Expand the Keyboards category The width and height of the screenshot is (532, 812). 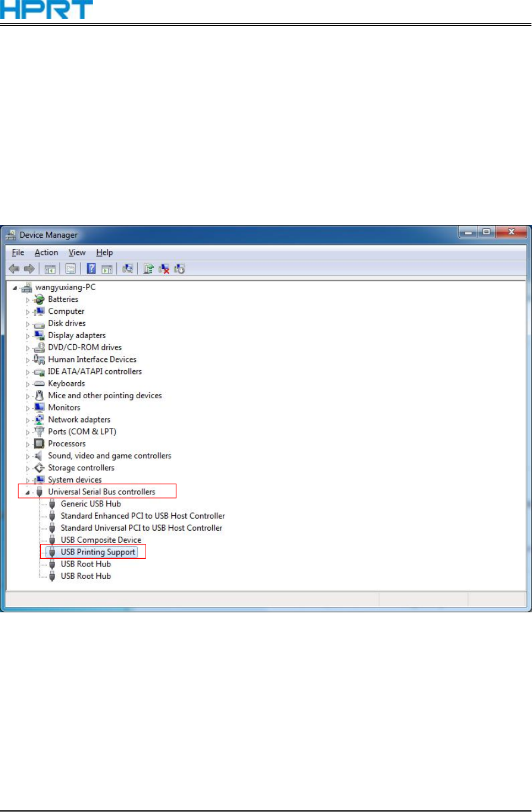[28, 384]
